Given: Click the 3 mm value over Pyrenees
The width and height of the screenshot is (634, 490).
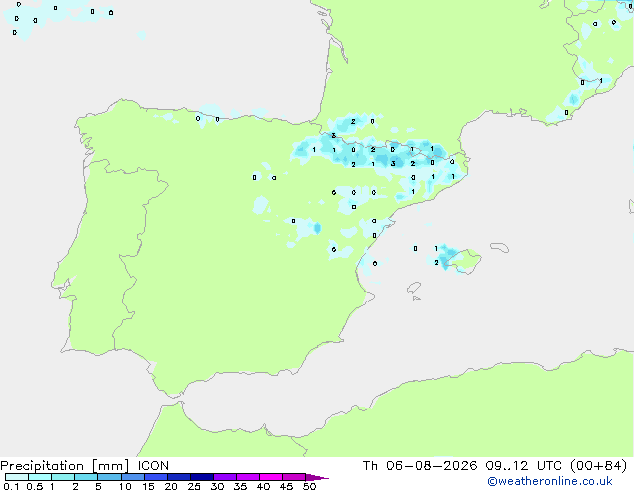Looking at the screenshot, I should tap(393, 164).
